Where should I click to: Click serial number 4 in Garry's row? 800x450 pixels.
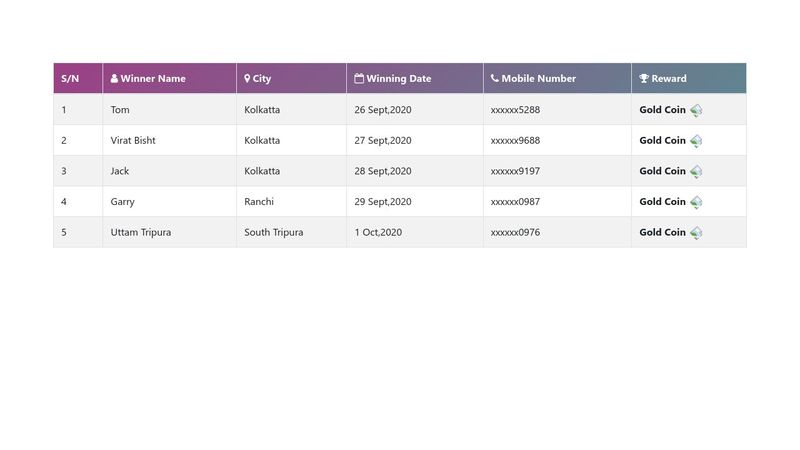(x=64, y=202)
